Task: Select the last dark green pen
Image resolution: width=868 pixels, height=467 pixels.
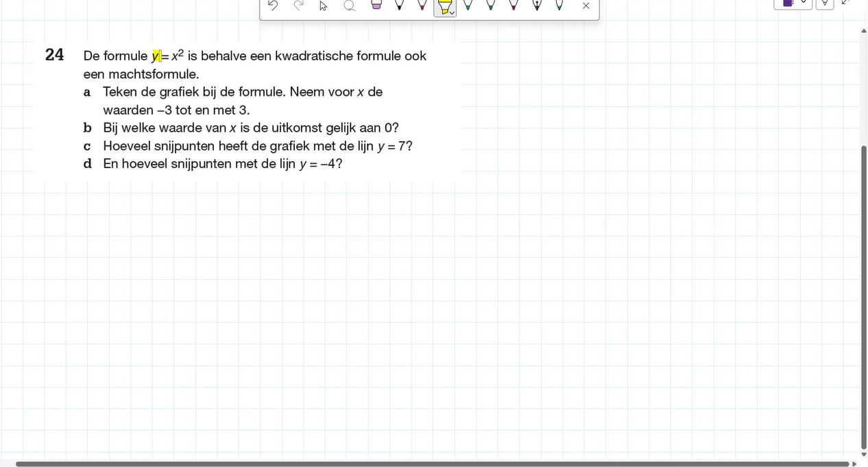Action: click(559, 5)
